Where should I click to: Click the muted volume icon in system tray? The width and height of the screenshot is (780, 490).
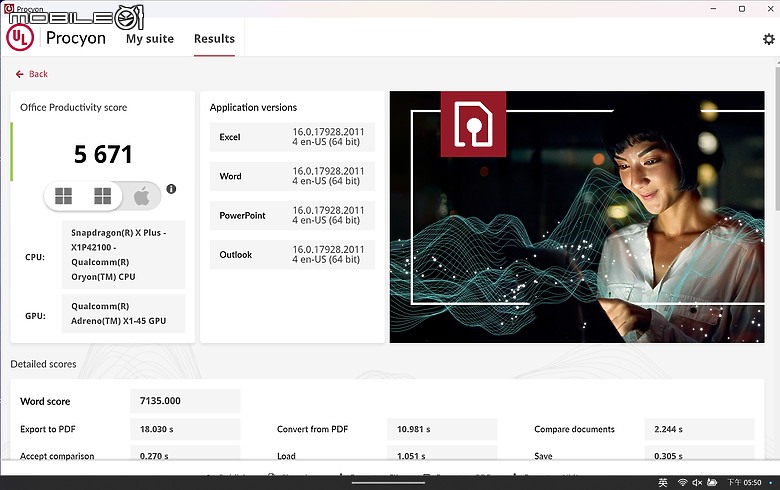tap(697, 483)
